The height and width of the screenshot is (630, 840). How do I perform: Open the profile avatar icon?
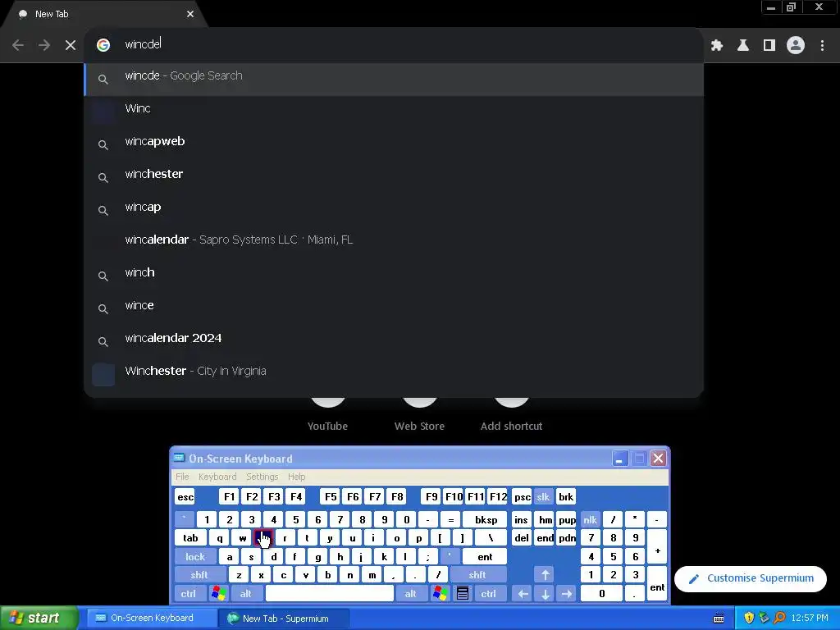pos(796,46)
